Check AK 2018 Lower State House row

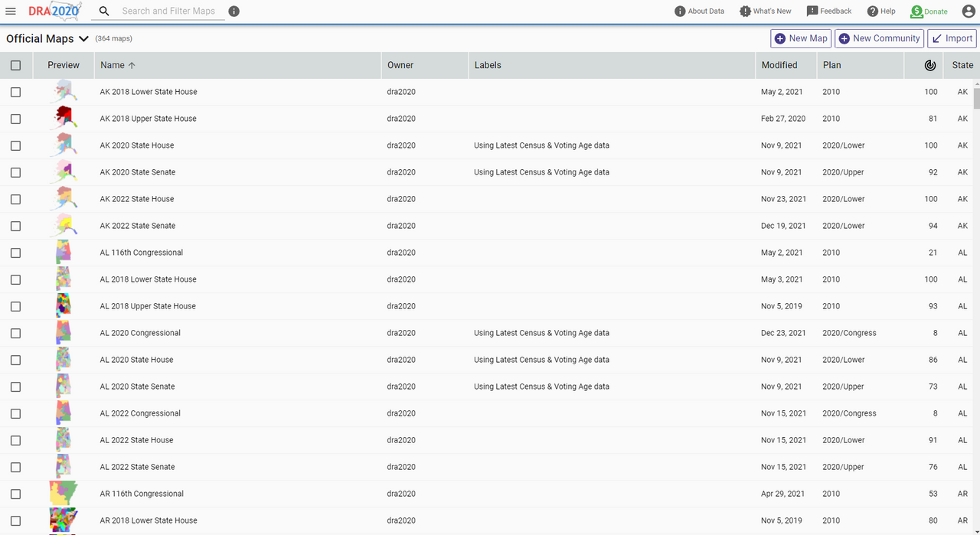(x=15, y=92)
